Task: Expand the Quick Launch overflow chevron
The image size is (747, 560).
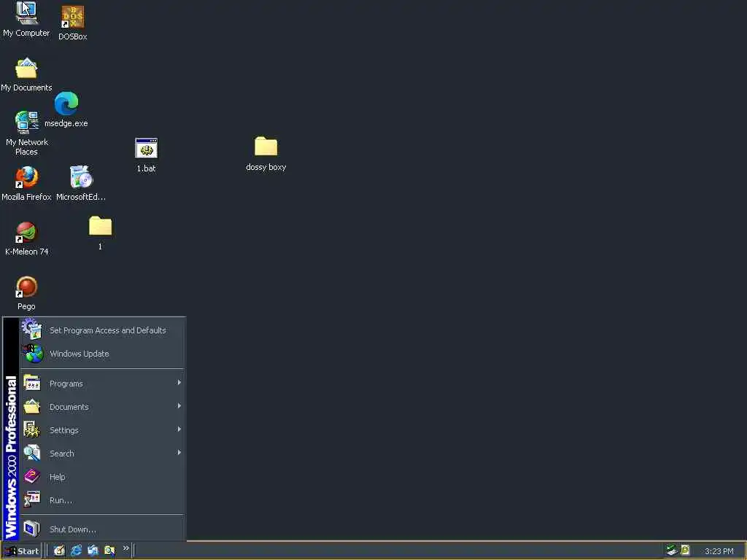Action: pyautogui.click(x=125, y=548)
